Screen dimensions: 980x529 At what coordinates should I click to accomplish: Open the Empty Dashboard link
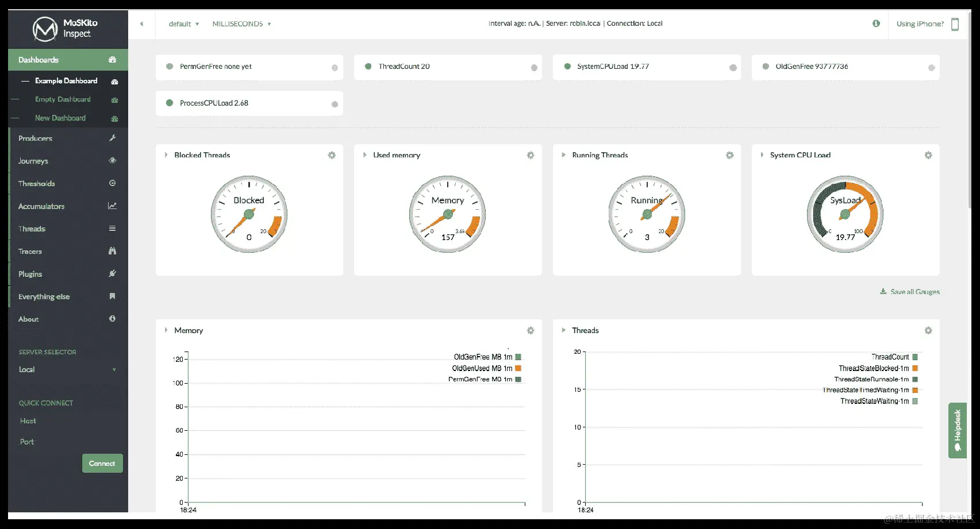63,99
